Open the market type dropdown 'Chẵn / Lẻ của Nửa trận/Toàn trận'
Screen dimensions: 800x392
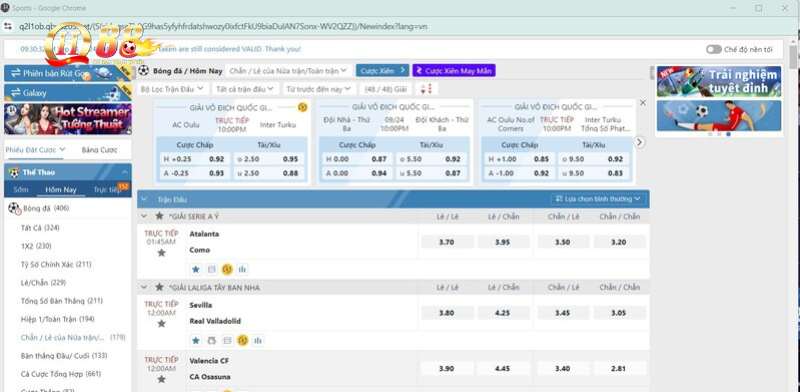click(x=288, y=70)
